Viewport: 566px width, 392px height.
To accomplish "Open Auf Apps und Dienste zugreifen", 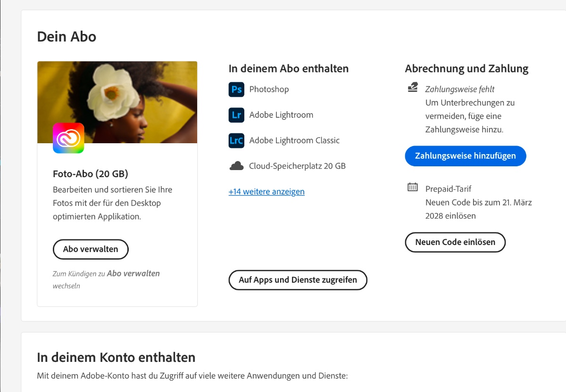I will (298, 280).
